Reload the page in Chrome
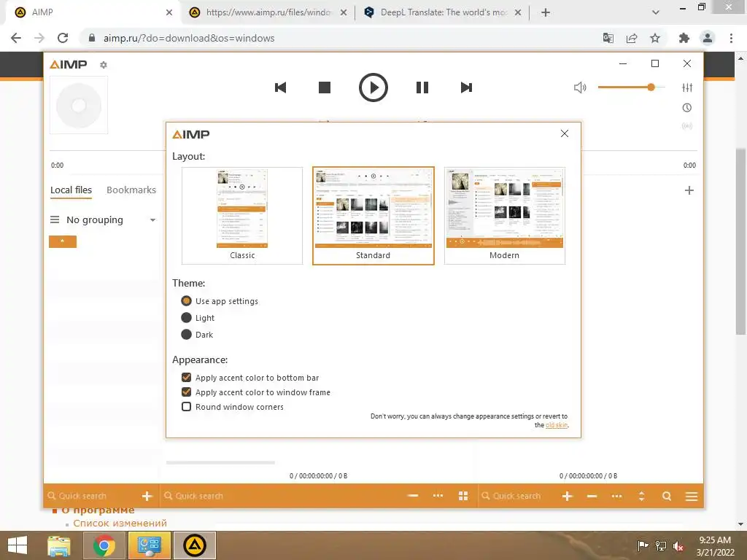This screenshot has height=560, width=747. coord(63,38)
